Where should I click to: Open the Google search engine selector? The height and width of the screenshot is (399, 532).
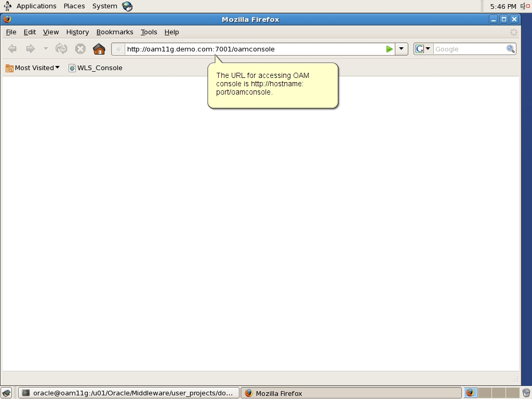coord(423,48)
